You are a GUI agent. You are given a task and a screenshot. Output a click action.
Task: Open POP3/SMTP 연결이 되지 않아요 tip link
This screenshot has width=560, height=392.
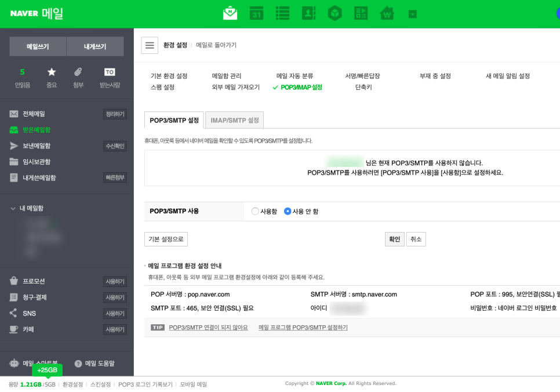pyautogui.click(x=208, y=327)
